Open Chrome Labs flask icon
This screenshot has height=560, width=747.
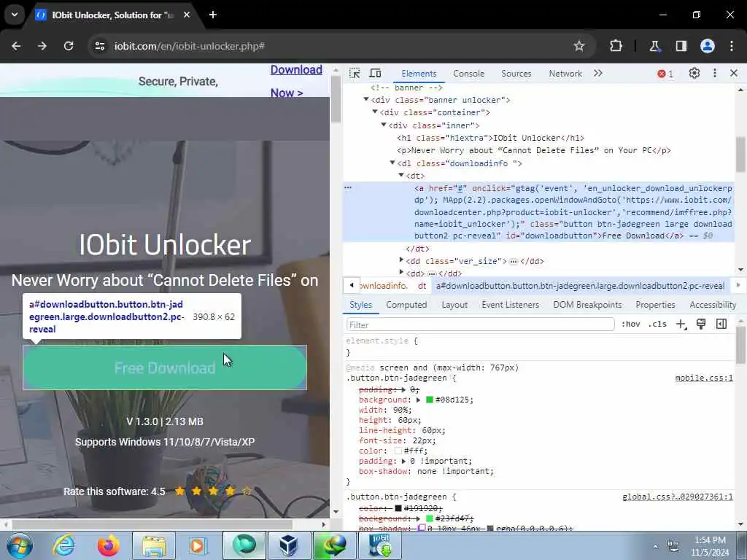click(654, 46)
